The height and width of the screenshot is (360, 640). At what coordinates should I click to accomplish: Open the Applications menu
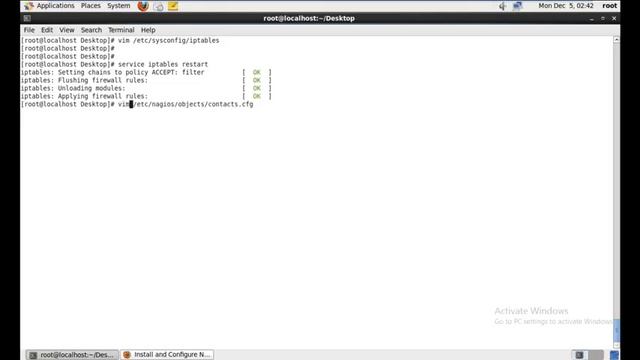56,6
